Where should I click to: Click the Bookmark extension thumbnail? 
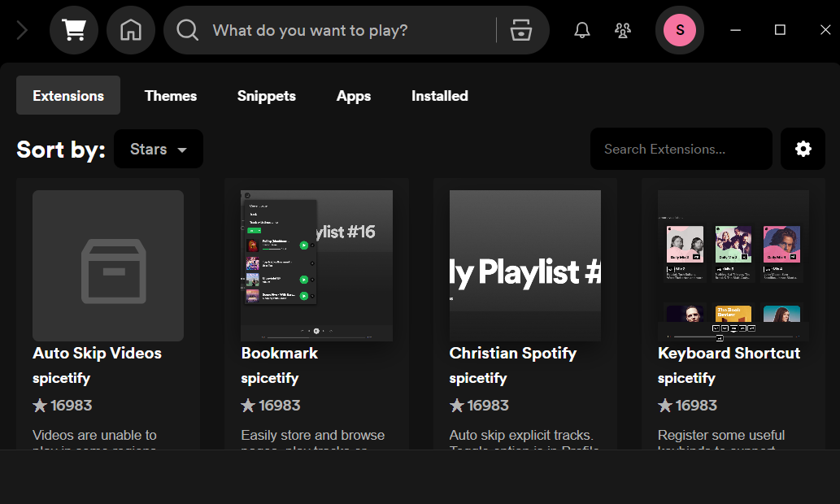coord(316,265)
